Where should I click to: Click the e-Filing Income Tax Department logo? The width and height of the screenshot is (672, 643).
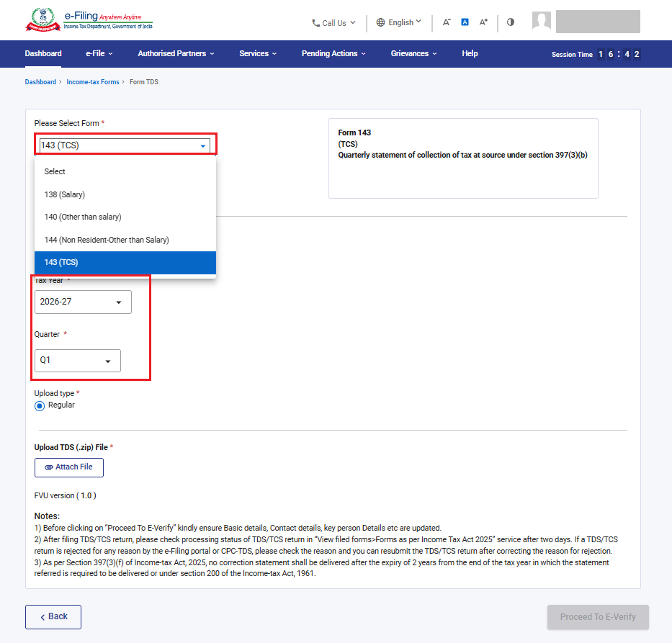(89, 19)
